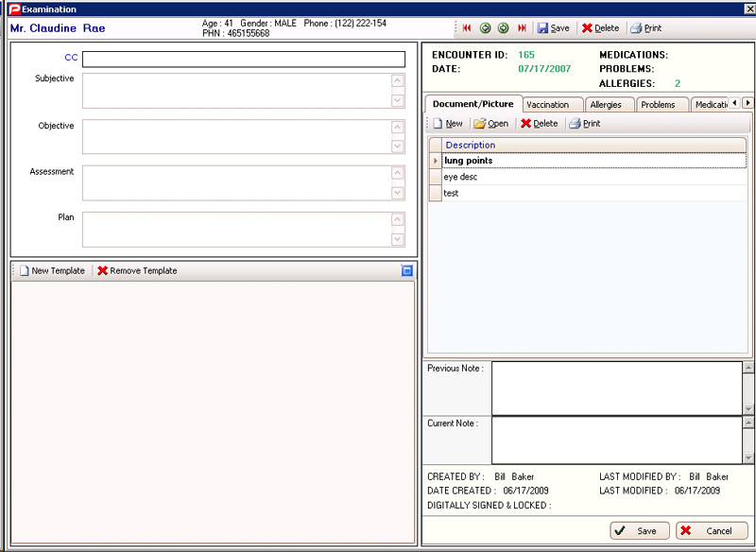This screenshot has height=552, width=756.
Task: Create a New document in the Document/Picture tab
Action: 448,124
